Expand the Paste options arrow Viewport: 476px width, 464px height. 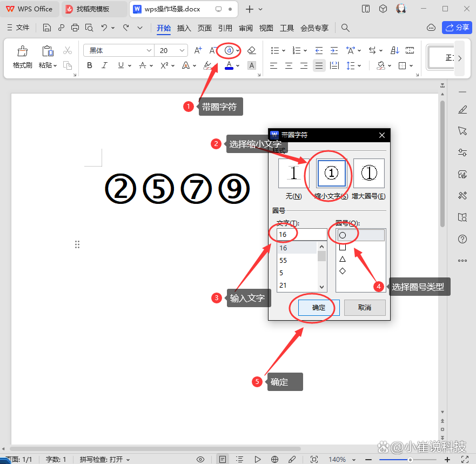[x=55, y=65]
